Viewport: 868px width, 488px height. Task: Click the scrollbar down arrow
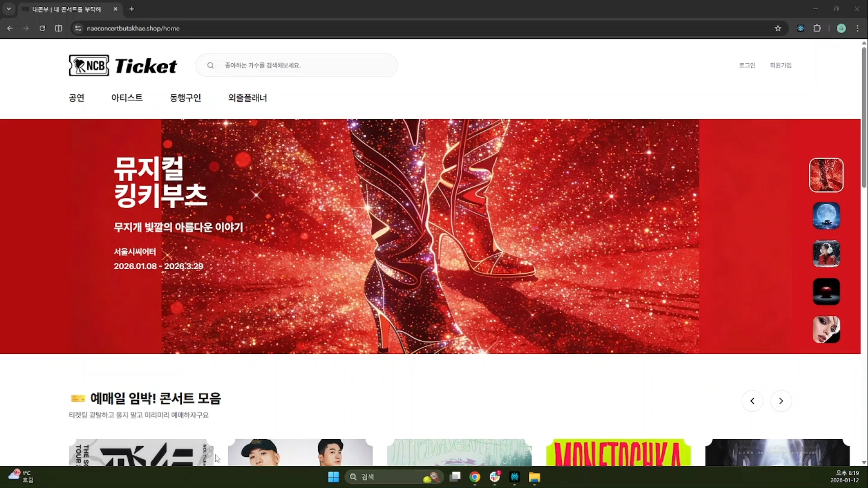tap(864, 462)
